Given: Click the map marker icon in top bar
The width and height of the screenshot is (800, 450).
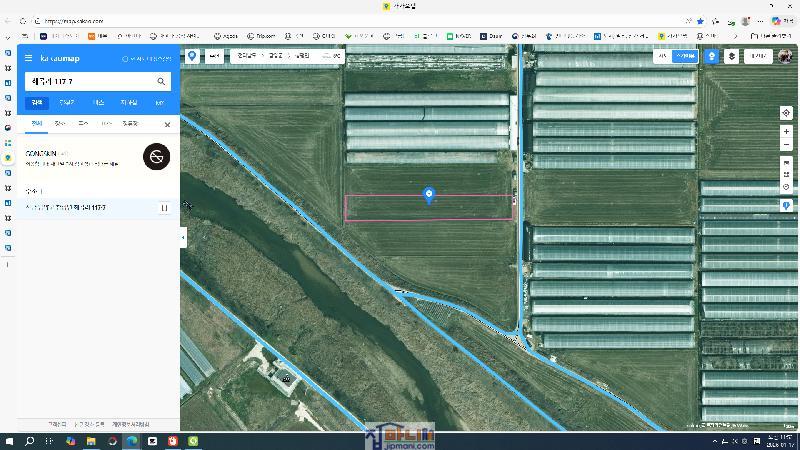Looking at the screenshot, I should tap(192, 57).
